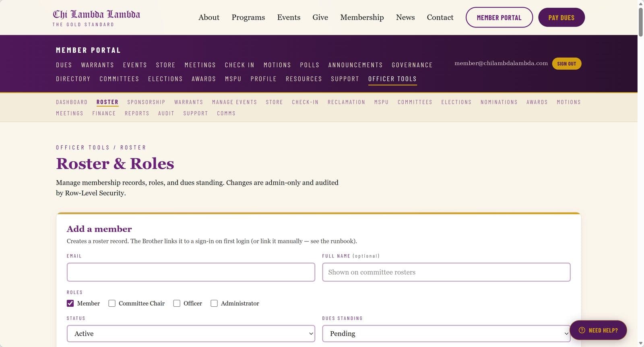This screenshot has height=347, width=644.
Task: Open the Chi Lambda Lambda logo home link
Action: (x=96, y=18)
